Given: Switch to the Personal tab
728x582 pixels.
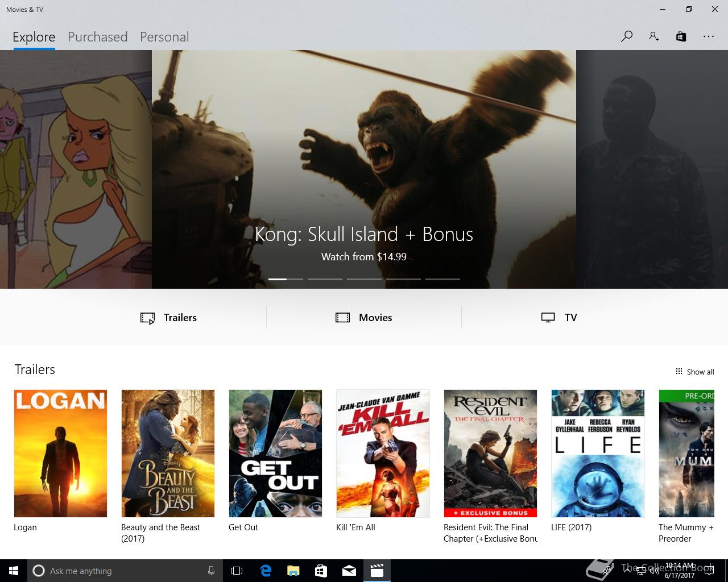Looking at the screenshot, I should pos(164,37).
